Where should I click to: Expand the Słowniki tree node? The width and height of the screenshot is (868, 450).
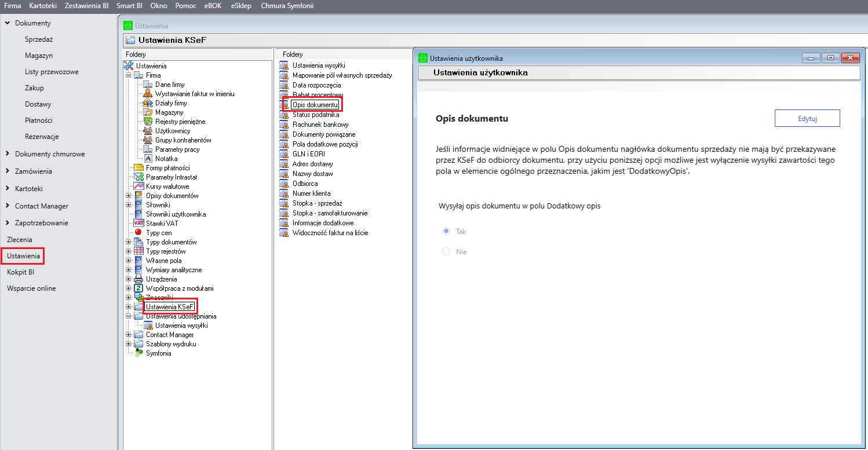129,205
